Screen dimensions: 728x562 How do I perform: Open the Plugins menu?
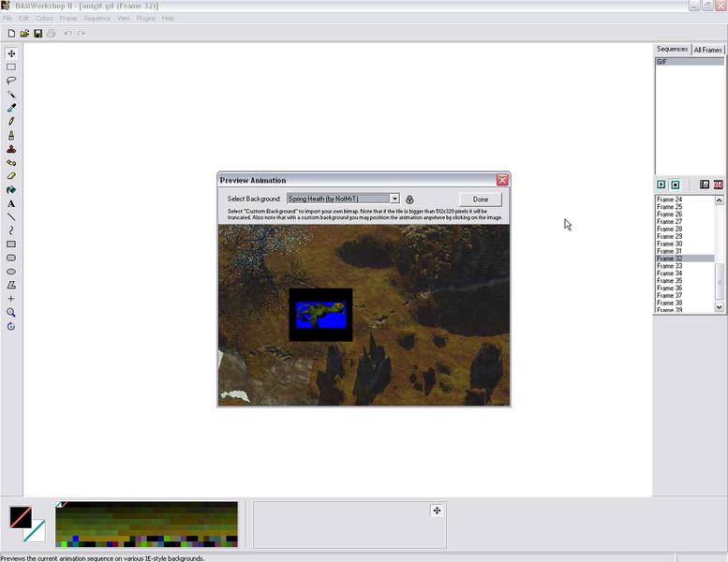coord(146,18)
